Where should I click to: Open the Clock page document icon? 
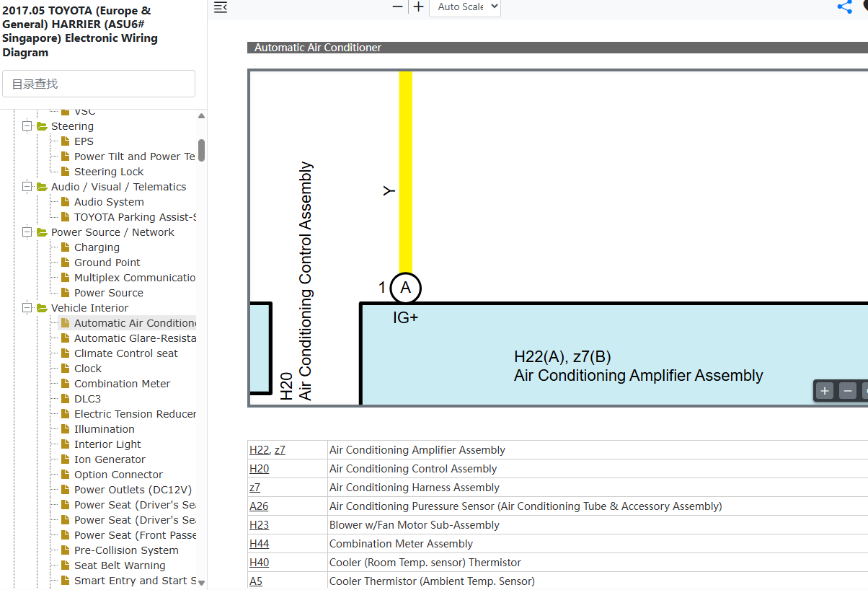coord(66,368)
